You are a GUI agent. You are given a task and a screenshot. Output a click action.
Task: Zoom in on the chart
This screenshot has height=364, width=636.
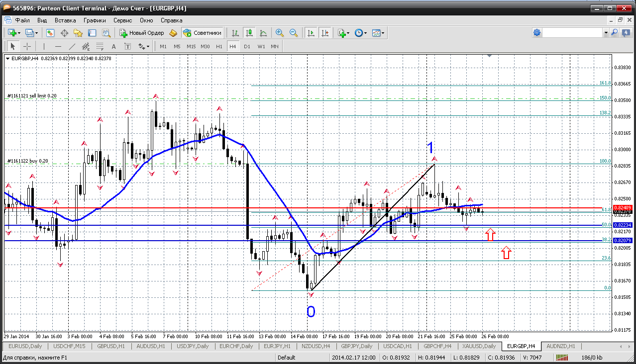[x=280, y=33]
